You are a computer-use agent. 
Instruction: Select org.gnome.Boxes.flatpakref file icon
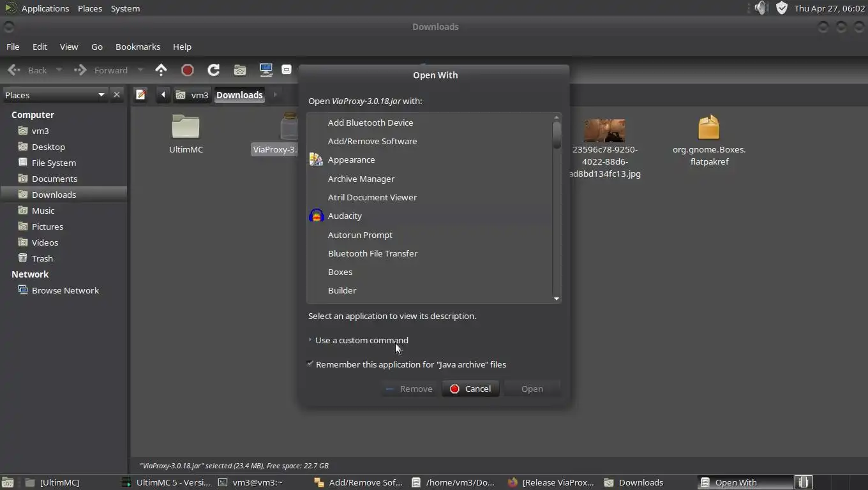click(x=708, y=127)
